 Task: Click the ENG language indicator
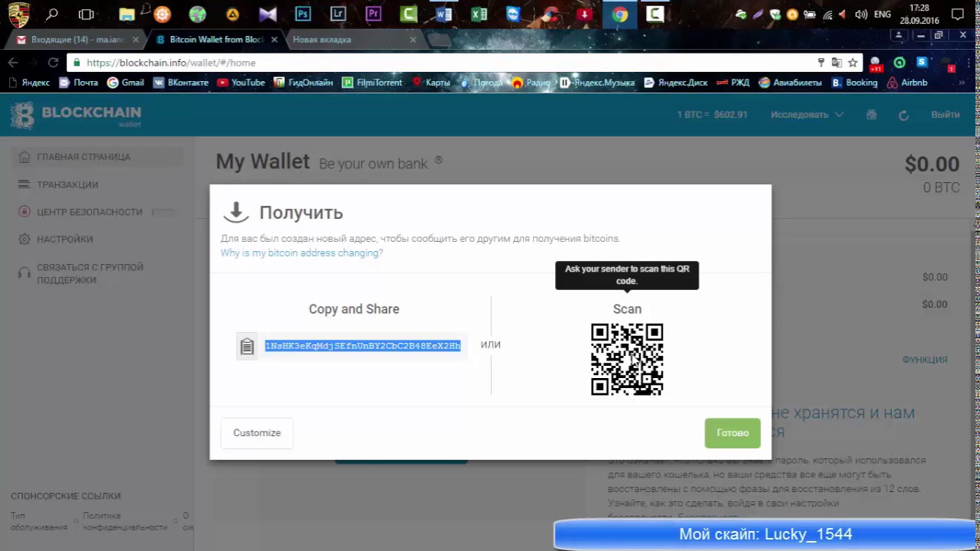pyautogui.click(x=882, y=14)
